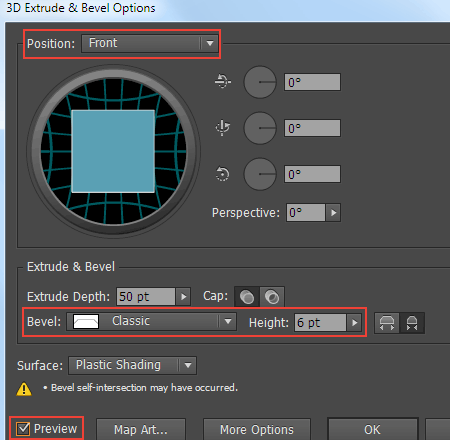Expand the Extrude Depth slider arrow
Image resolution: width=450 pixels, height=440 pixels.
tap(183, 297)
